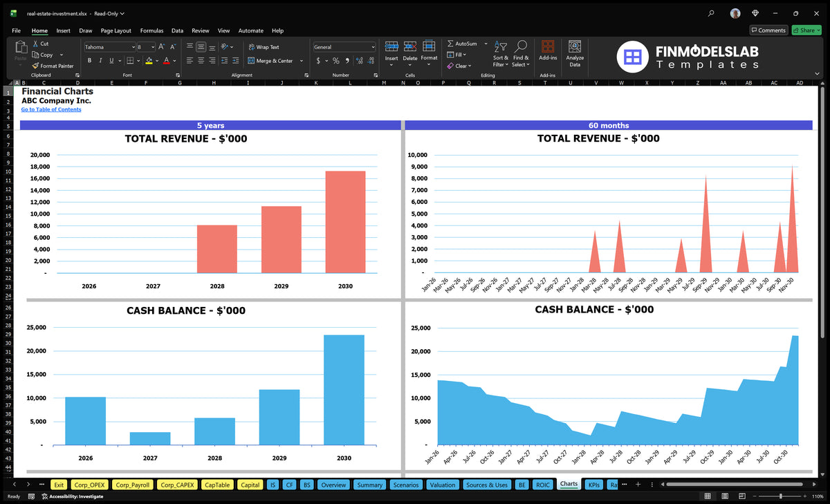830x504 pixels.
Task: Expand Merge & Center dropdown arrow
Action: (302, 61)
